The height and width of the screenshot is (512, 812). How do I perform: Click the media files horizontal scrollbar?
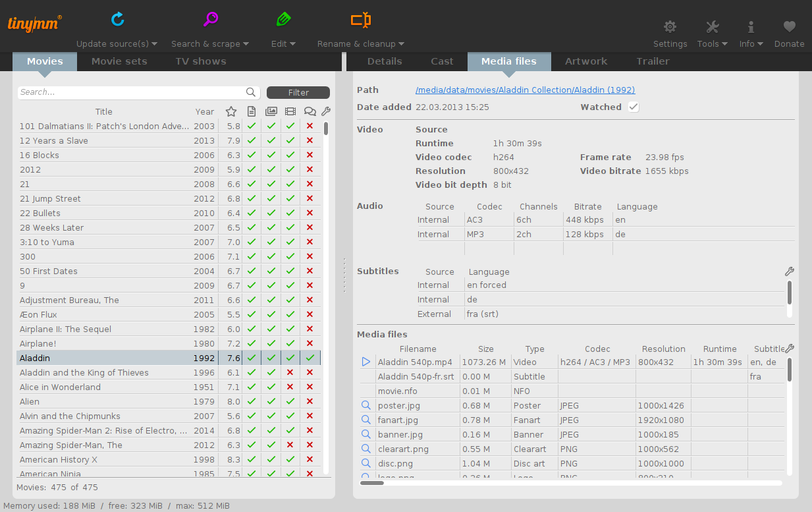pos(372,483)
